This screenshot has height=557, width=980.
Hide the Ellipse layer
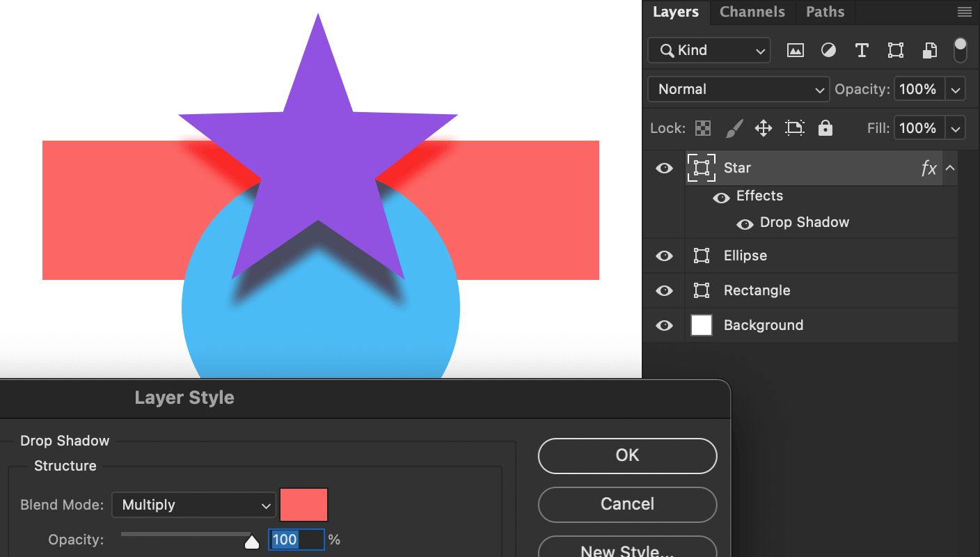664,256
